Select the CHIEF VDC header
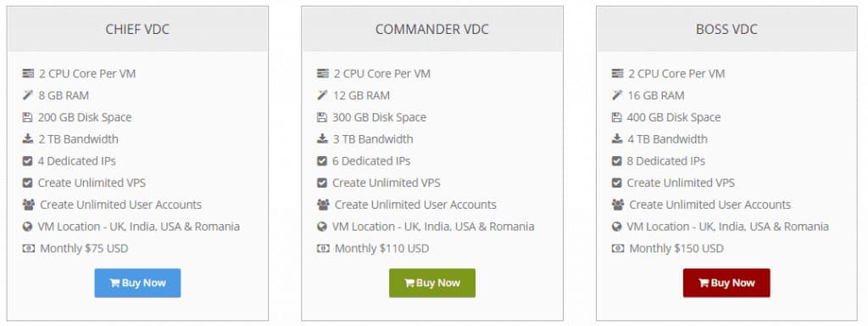This screenshot has width=868, height=326. (x=137, y=30)
